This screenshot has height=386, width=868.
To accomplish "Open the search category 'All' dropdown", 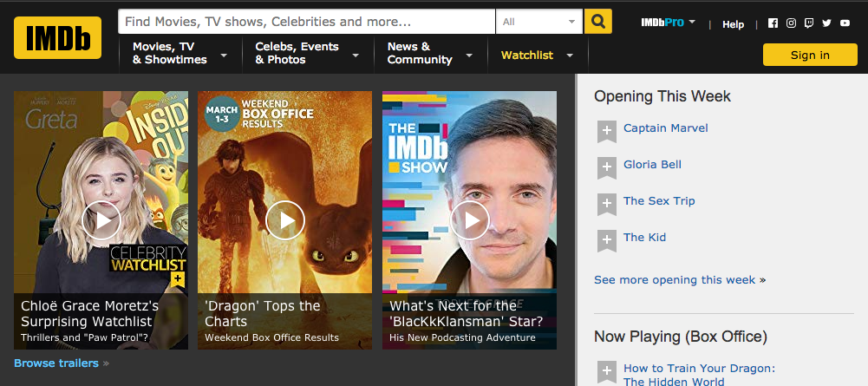I will pos(538,22).
